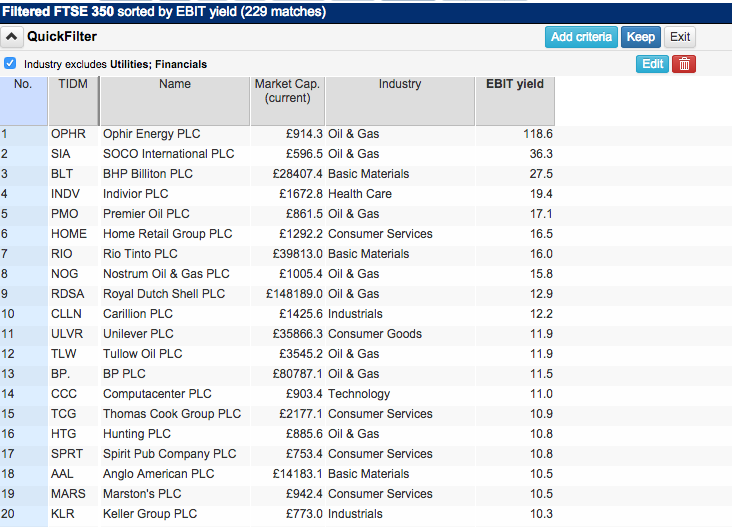Click the 118.6 EBIT yield value
The image size is (732, 527).
click(x=538, y=134)
